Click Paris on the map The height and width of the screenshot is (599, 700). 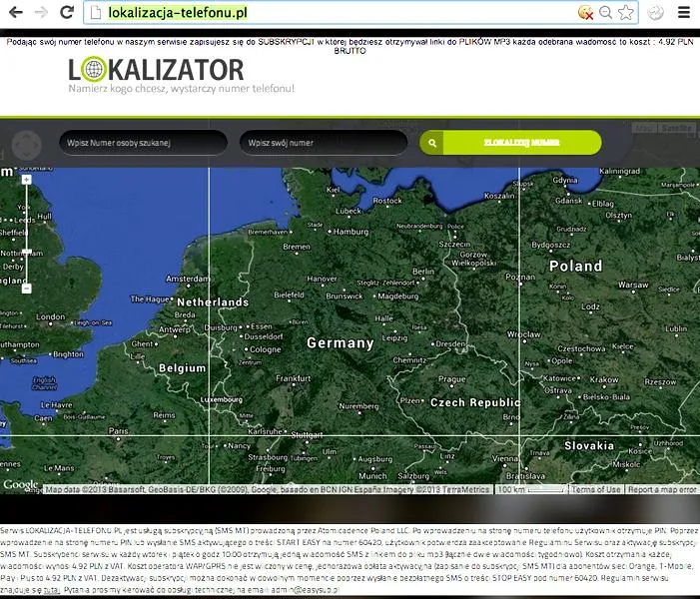[x=118, y=431]
